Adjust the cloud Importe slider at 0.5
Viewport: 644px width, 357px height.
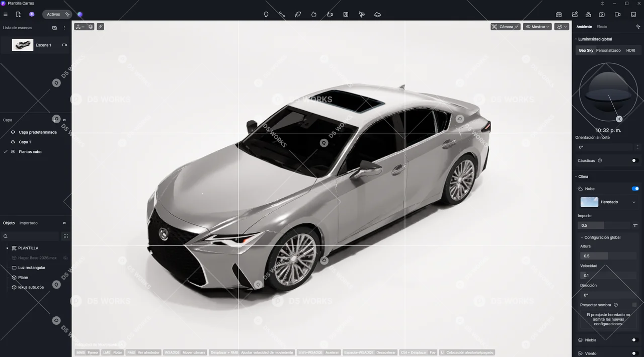(604, 225)
